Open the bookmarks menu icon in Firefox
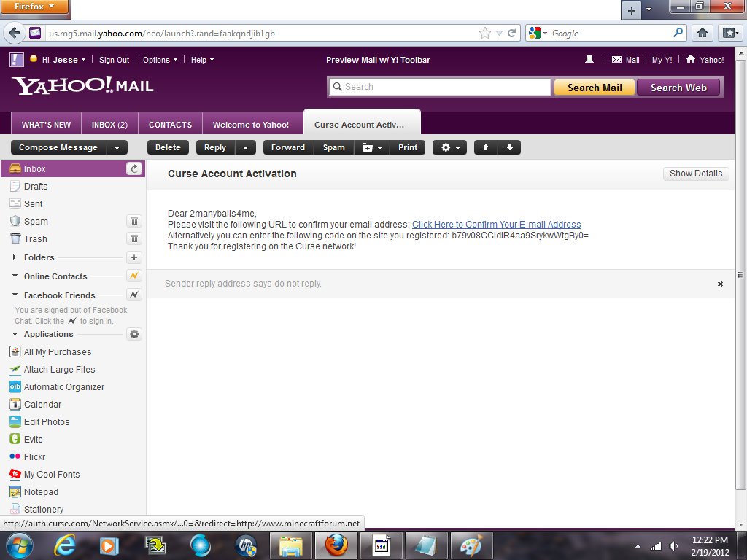This screenshot has width=747, height=560. 729,33
